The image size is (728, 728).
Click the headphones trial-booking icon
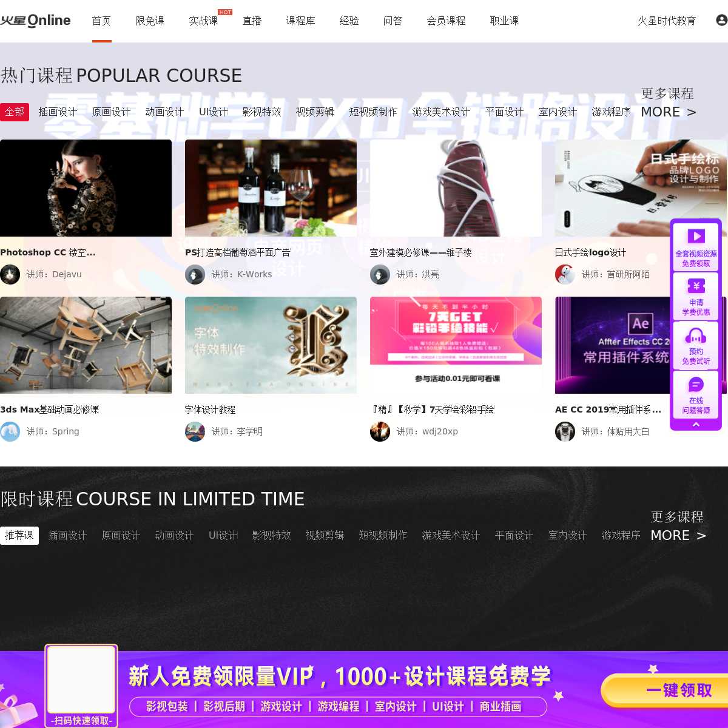point(695,335)
